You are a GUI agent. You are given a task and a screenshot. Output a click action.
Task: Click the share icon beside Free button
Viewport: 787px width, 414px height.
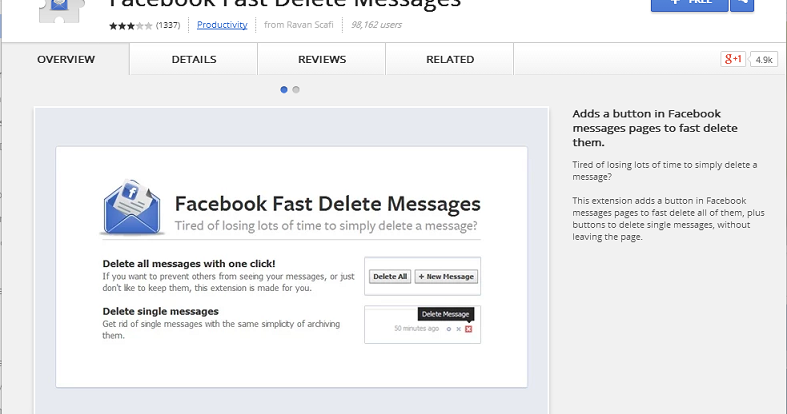[x=742, y=4]
